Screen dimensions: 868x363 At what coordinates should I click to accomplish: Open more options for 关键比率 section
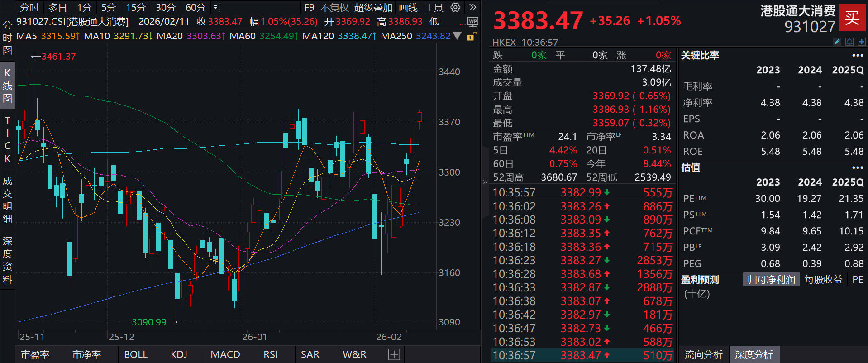tap(858, 55)
